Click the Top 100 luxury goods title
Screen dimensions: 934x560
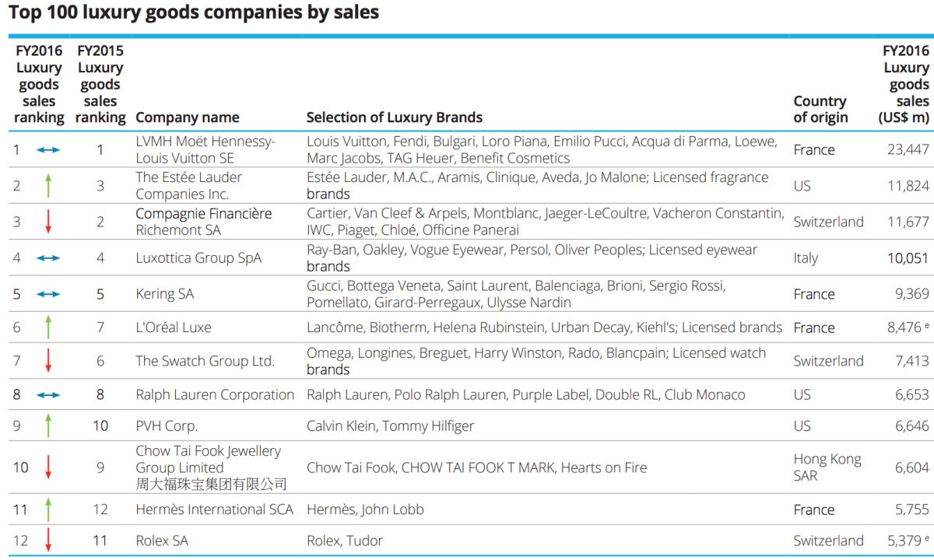[194, 12]
